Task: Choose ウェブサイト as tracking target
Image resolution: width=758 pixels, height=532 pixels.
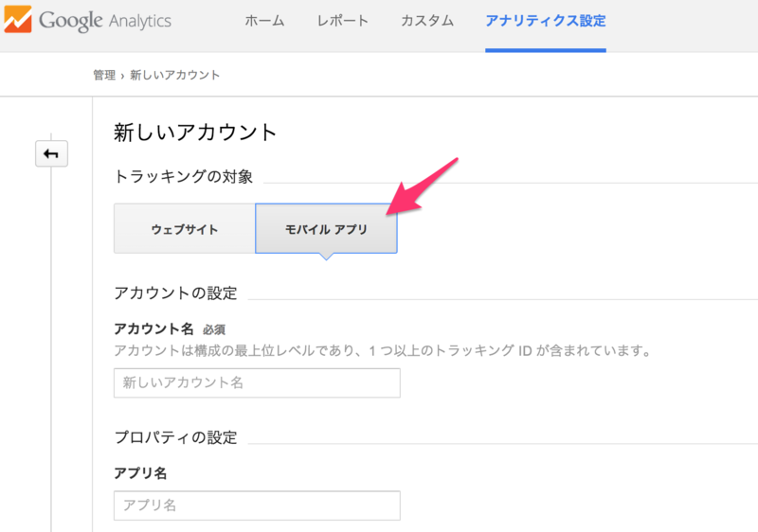Action: (185, 229)
